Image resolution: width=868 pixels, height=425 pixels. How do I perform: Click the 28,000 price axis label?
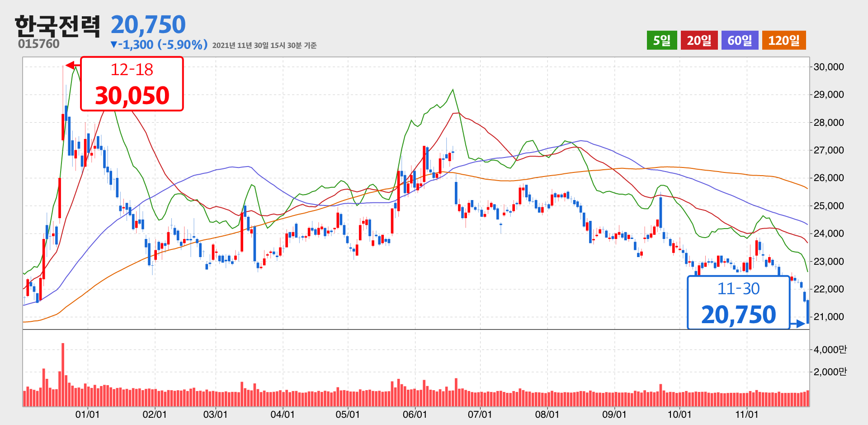[x=829, y=123]
